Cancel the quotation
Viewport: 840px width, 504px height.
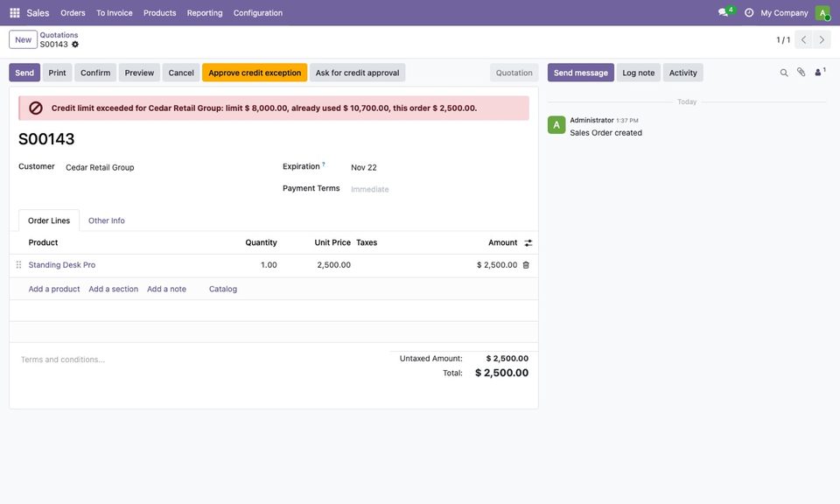[x=181, y=73]
